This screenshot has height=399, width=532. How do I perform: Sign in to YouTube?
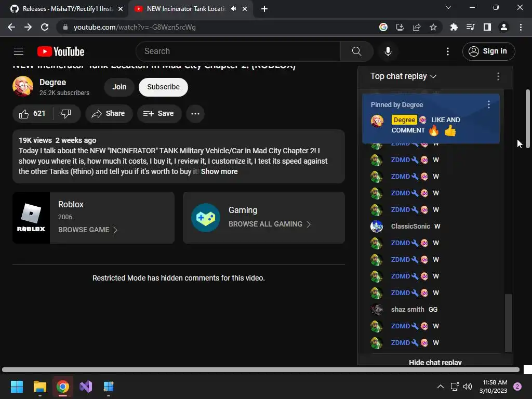[488, 51]
